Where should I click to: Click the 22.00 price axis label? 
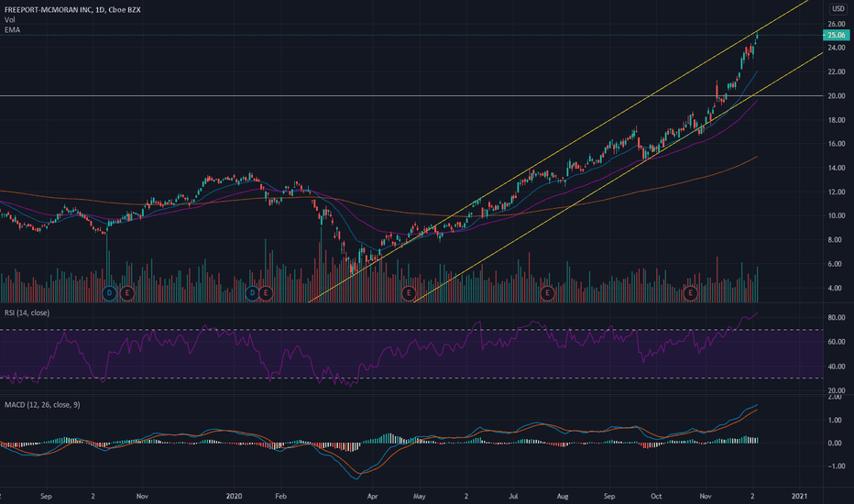click(x=837, y=71)
